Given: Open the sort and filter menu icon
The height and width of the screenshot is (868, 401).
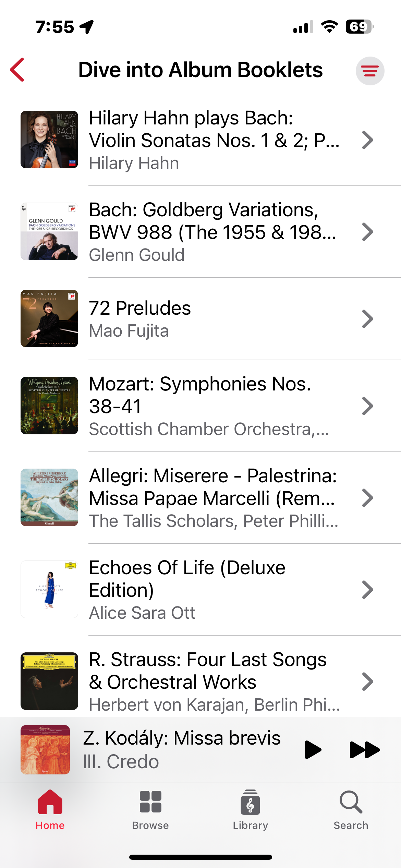Looking at the screenshot, I should pyautogui.click(x=370, y=71).
